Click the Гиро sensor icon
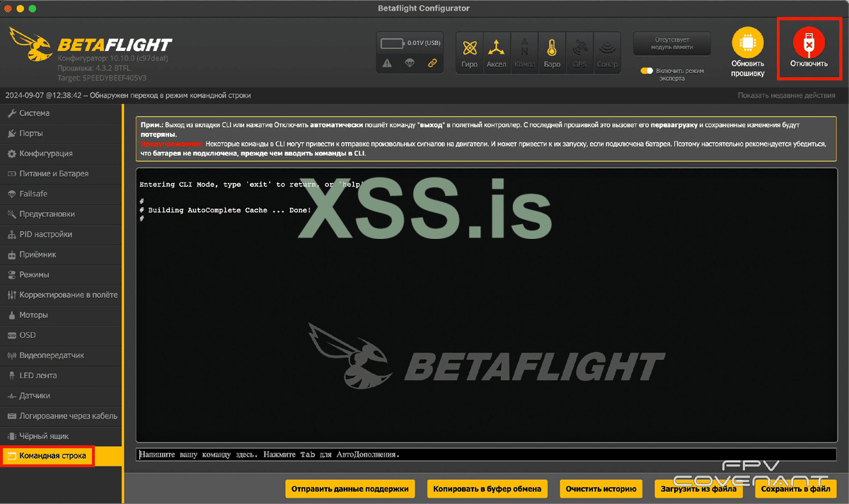Image resolution: width=849 pixels, height=504 pixels. coord(470,53)
